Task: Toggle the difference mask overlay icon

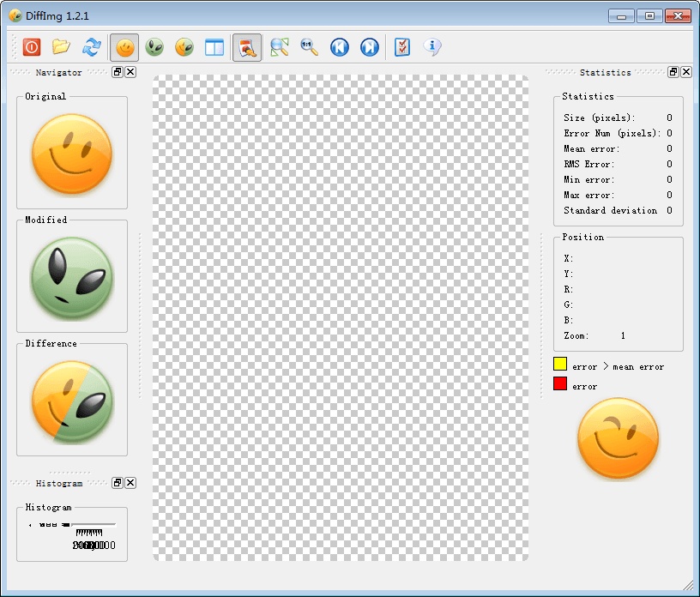Action: click(247, 47)
